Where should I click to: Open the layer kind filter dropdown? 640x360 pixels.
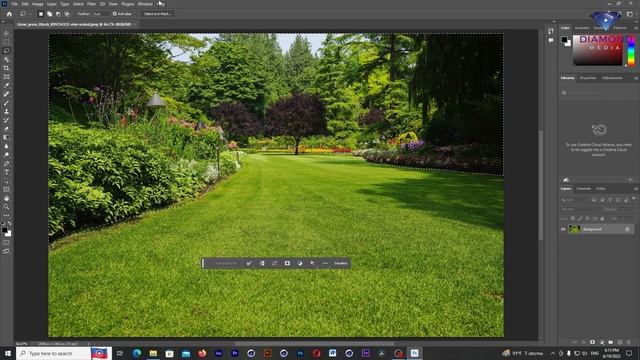point(574,200)
